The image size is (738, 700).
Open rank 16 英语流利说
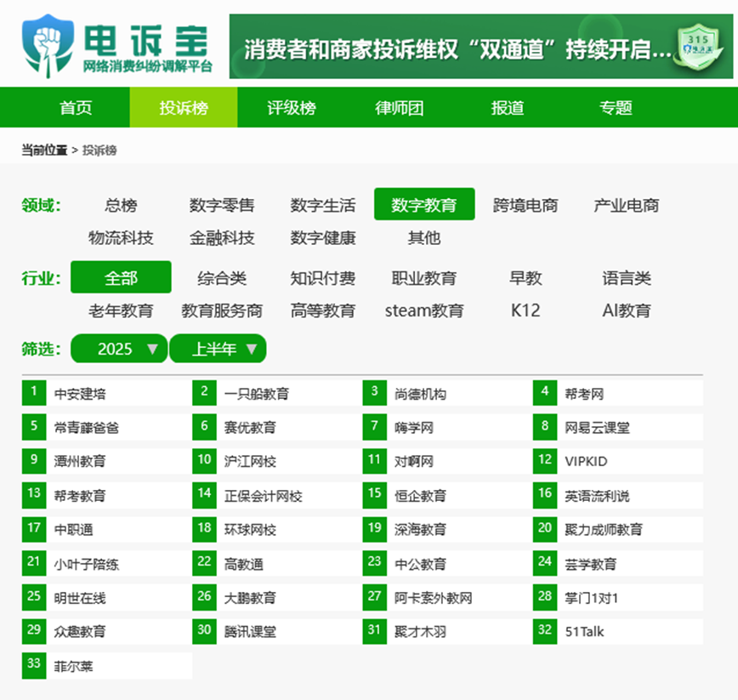618,495
